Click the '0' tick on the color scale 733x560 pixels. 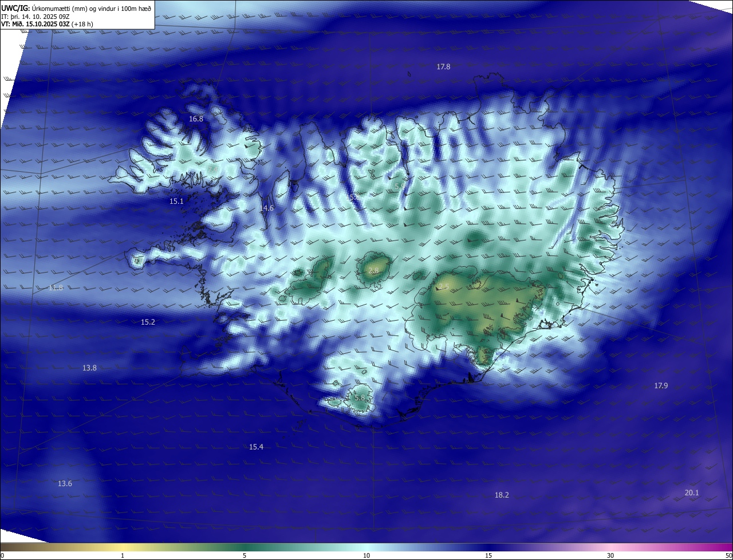click(x=2, y=555)
